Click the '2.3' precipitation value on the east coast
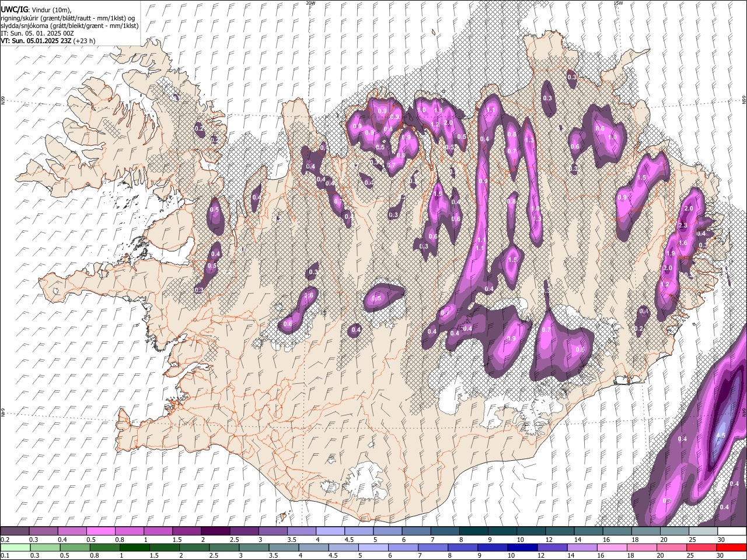747x560 pixels. (x=683, y=225)
